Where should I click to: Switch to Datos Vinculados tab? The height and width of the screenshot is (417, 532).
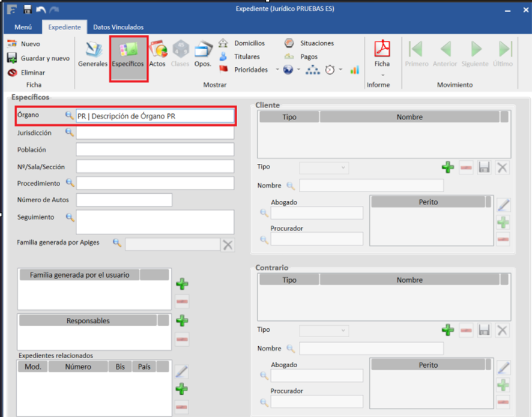[118, 27]
